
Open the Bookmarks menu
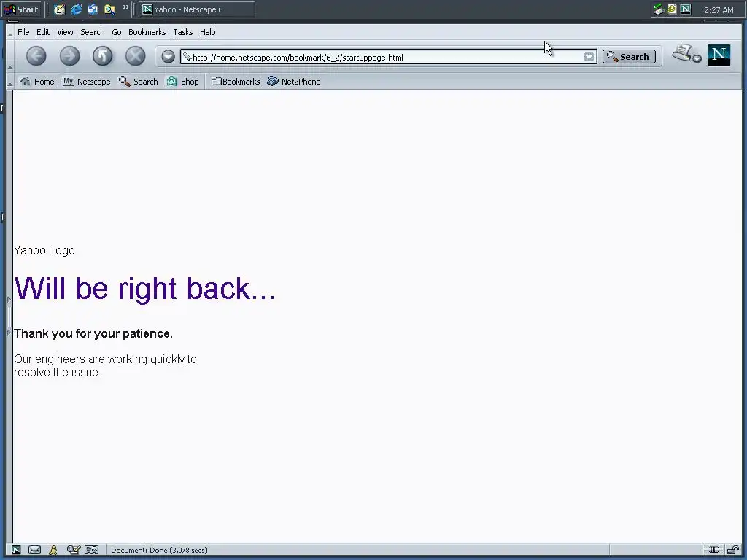tap(147, 32)
